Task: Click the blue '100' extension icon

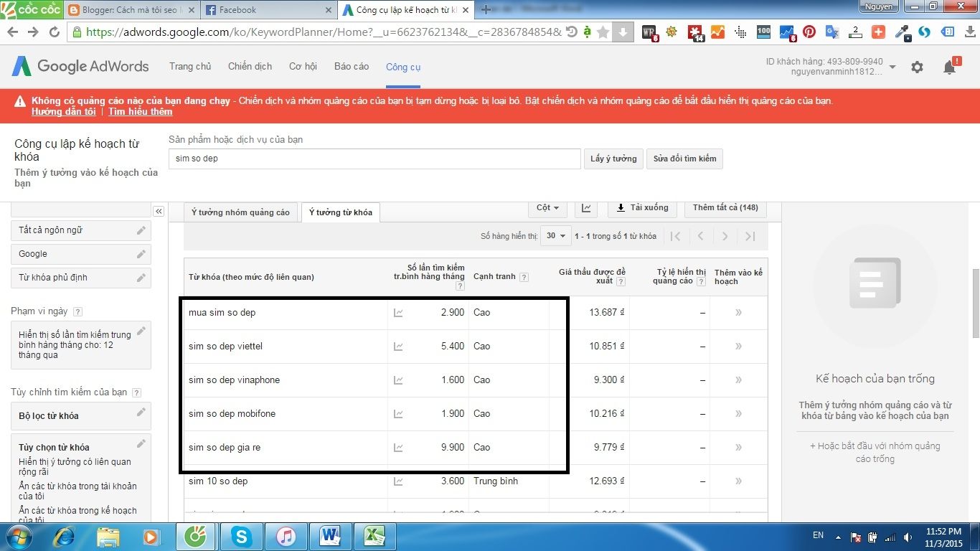Action: click(763, 32)
